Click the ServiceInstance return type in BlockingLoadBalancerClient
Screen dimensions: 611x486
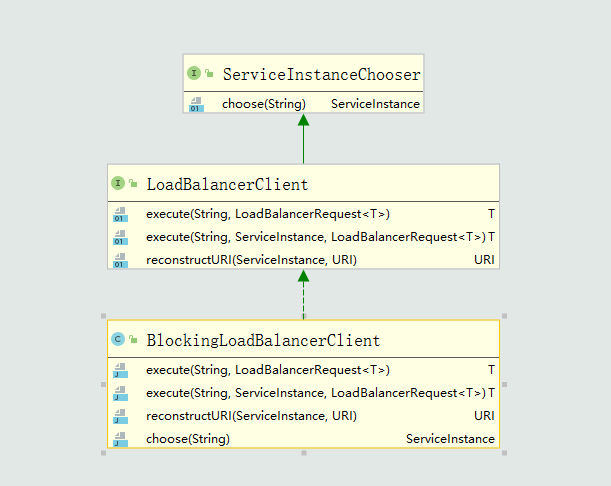coord(449,439)
